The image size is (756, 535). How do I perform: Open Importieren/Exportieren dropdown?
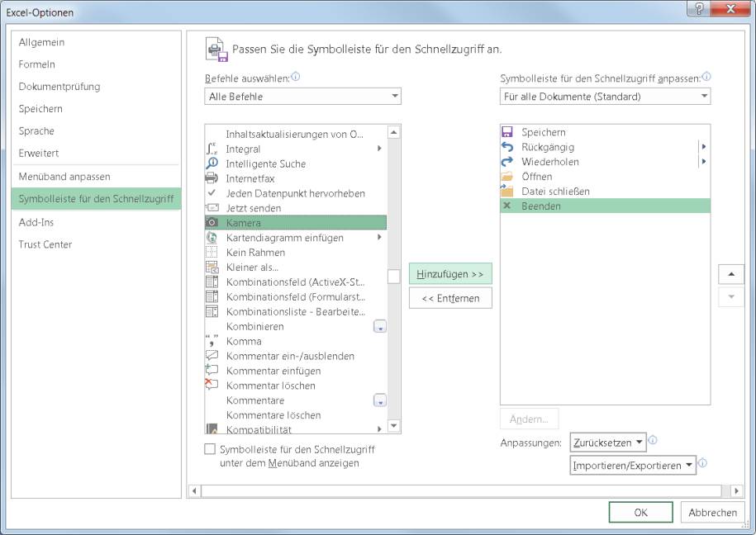click(634, 466)
